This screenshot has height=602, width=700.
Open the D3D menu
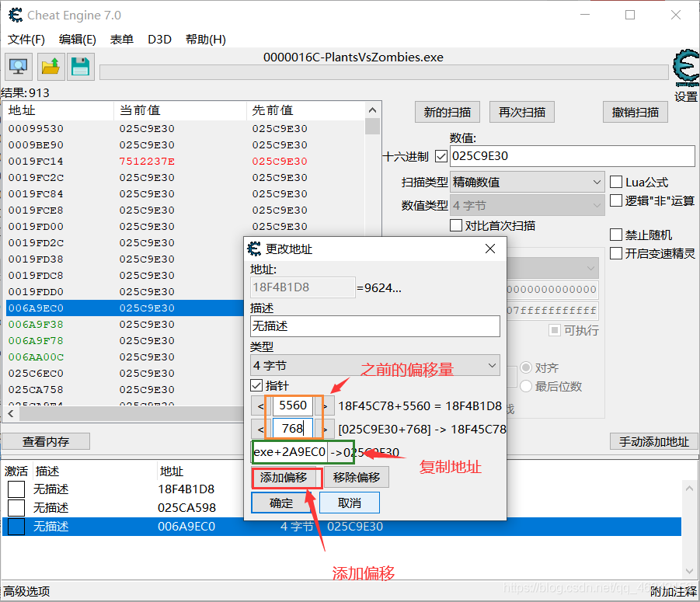click(160, 40)
